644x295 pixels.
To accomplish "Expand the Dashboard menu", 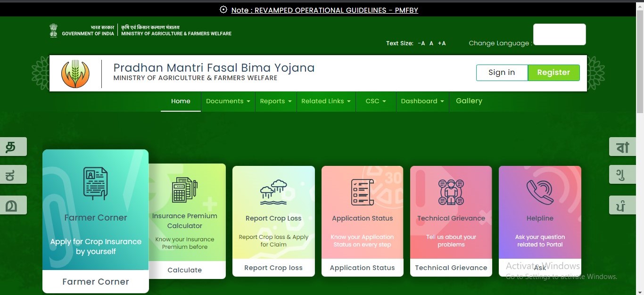I will pos(422,101).
